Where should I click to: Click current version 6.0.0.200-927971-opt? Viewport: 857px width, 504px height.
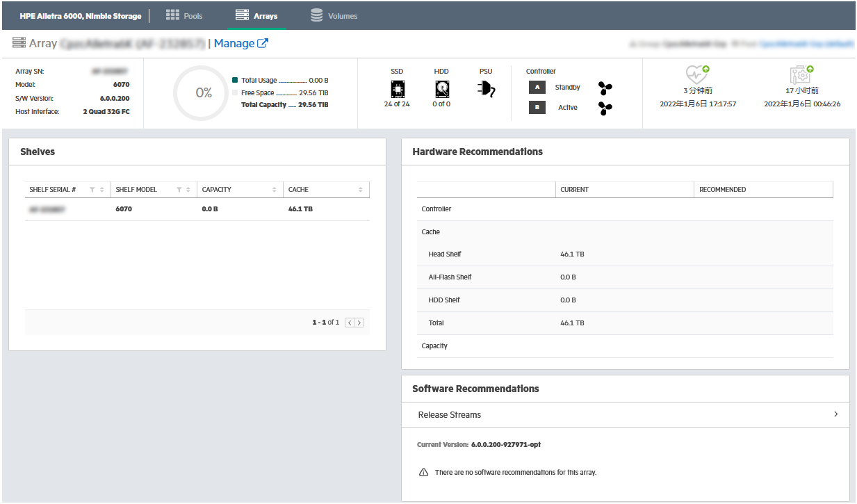[506, 444]
